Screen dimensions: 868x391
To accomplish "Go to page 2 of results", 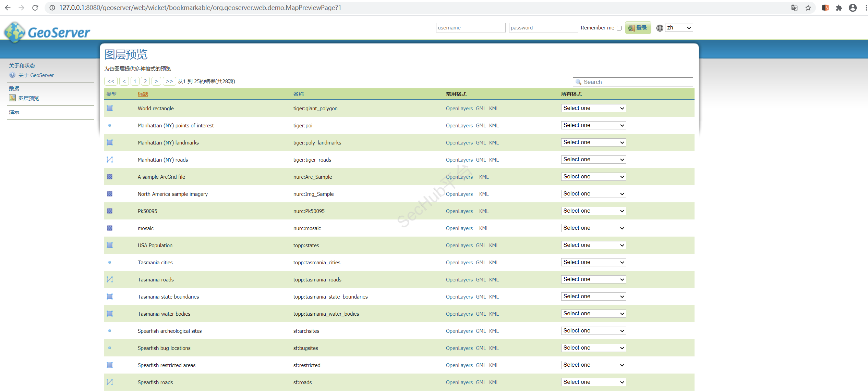I will point(145,81).
